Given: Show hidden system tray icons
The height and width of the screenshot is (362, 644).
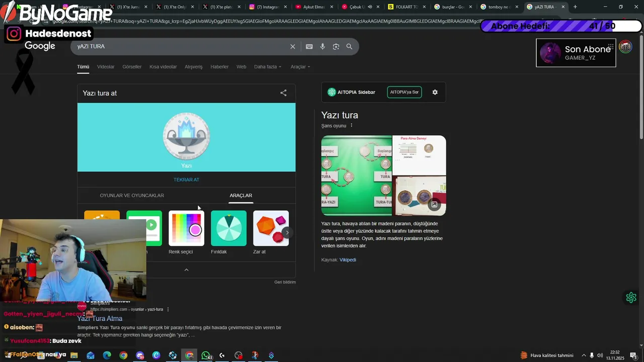Looking at the screenshot, I should tap(584, 355).
